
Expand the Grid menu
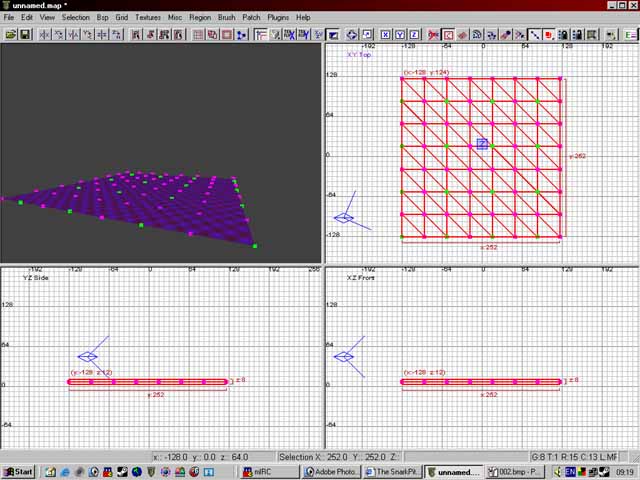point(121,17)
